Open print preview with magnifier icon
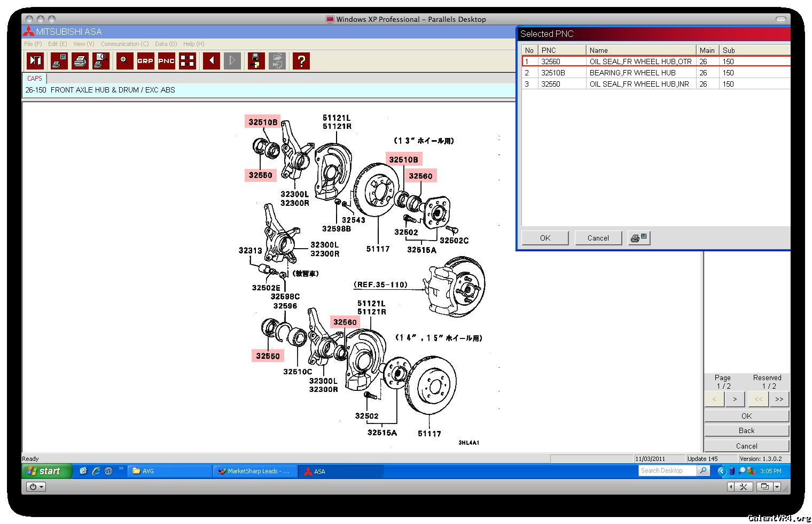Viewport: 812px width, 524px height. click(x=100, y=60)
